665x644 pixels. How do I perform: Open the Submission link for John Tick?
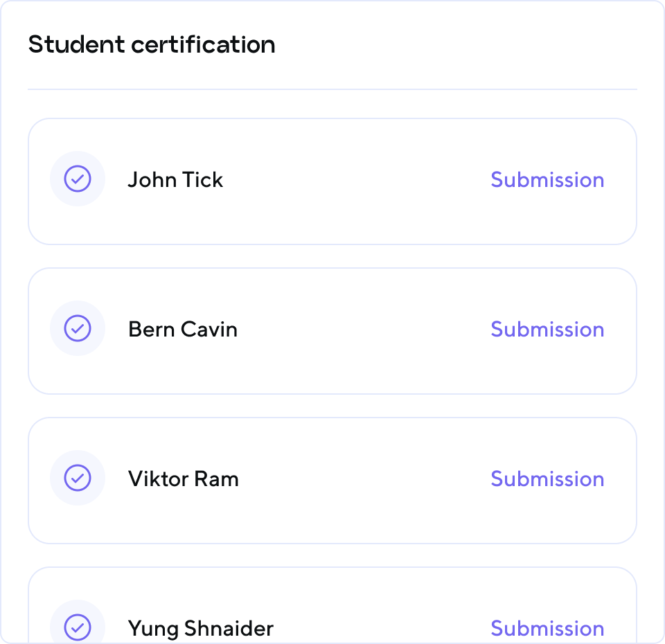click(x=547, y=179)
